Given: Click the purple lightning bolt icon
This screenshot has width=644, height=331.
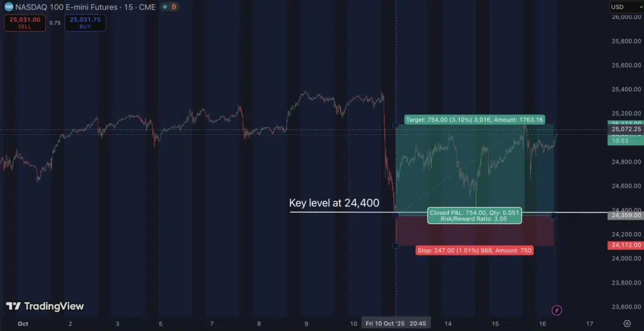Looking at the screenshot, I should pyautogui.click(x=557, y=310).
